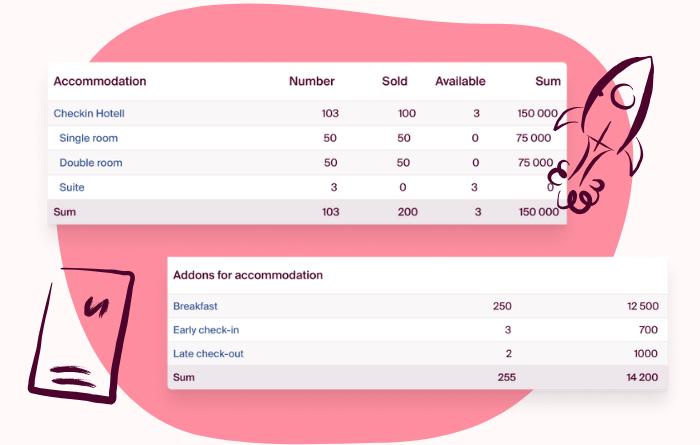Open the Single room link
This screenshot has height=445, width=700.
pos(88,138)
